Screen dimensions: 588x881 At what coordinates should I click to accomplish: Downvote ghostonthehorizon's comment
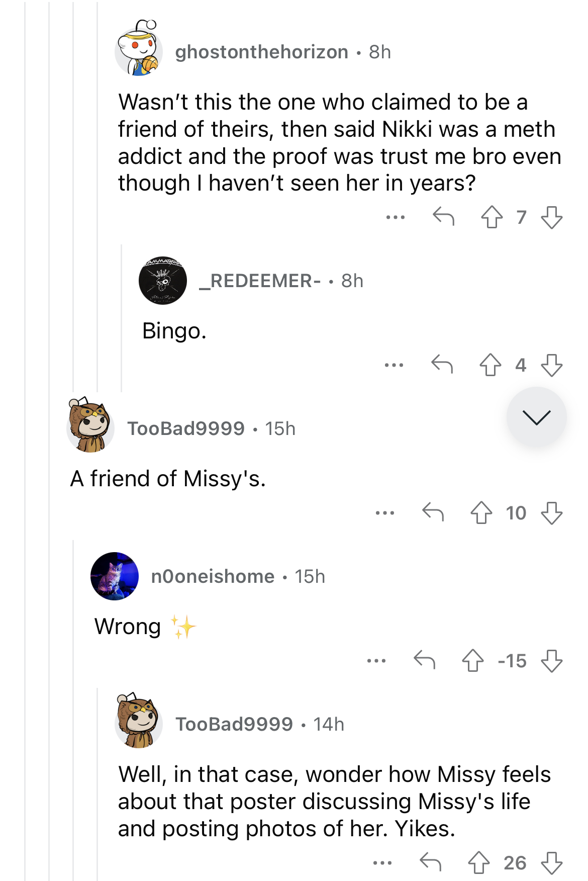coord(552,217)
